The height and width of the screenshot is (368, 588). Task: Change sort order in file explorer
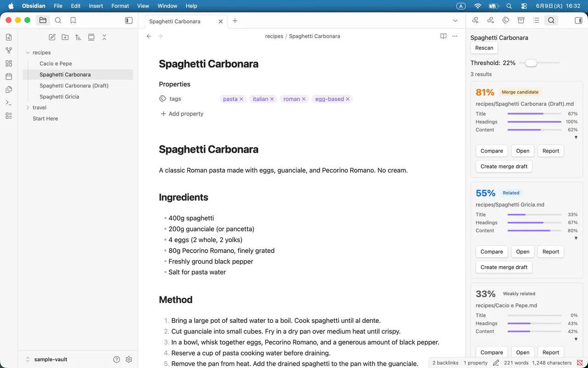(x=78, y=37)
